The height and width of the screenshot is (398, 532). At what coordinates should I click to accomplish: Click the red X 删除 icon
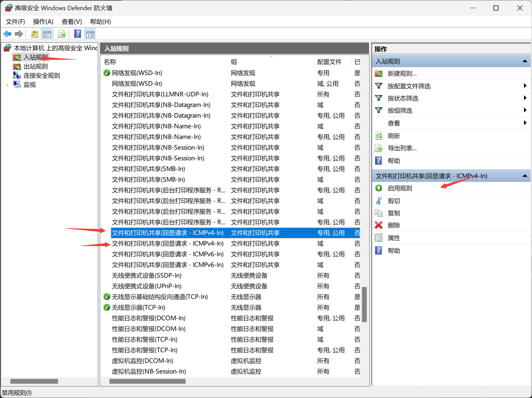[x=379, y=225]
